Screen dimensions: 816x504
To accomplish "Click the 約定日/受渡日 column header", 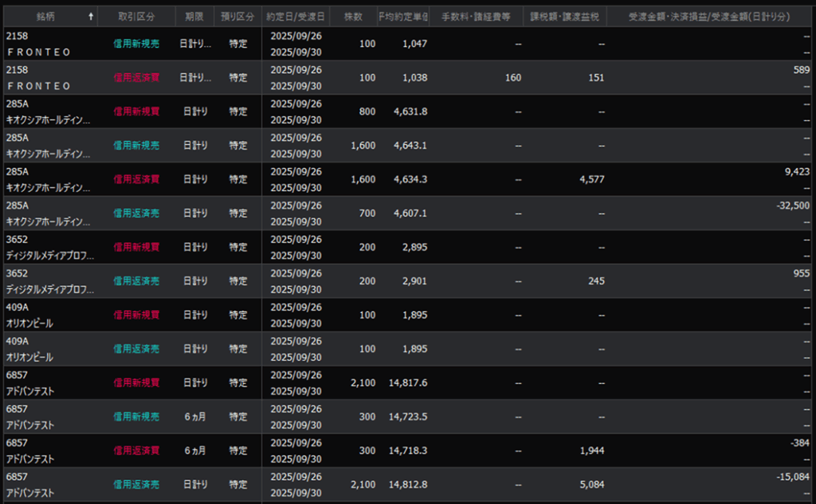I will point(296,16).
